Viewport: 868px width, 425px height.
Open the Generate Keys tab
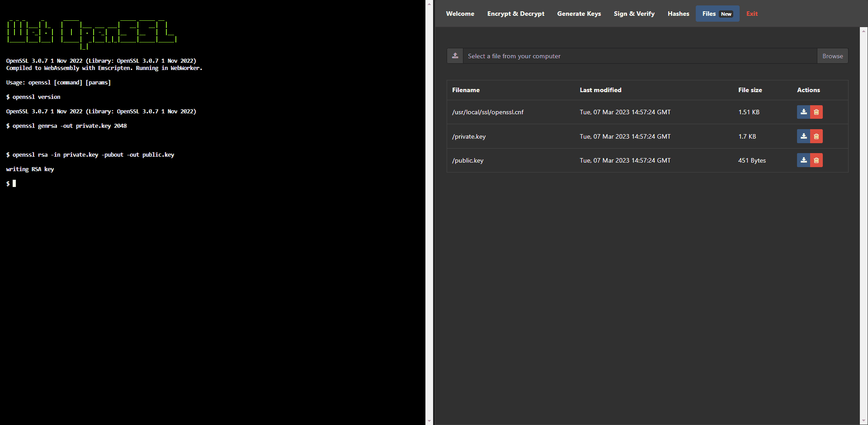[579, 14]
